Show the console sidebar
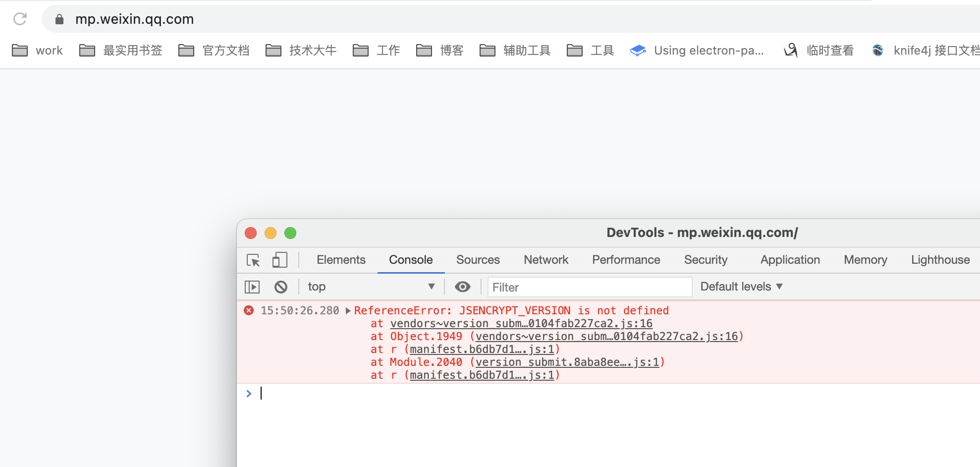This screenshot has height=467, width=980. pyautogui.click(x=252, y=287)
